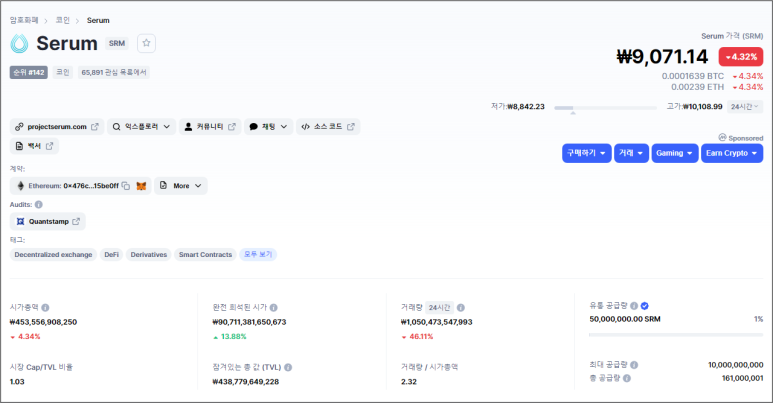The width and height of the screenshot is (773, 403).
Task: Open projectserum.com website link
Action: tap(57, 127)
